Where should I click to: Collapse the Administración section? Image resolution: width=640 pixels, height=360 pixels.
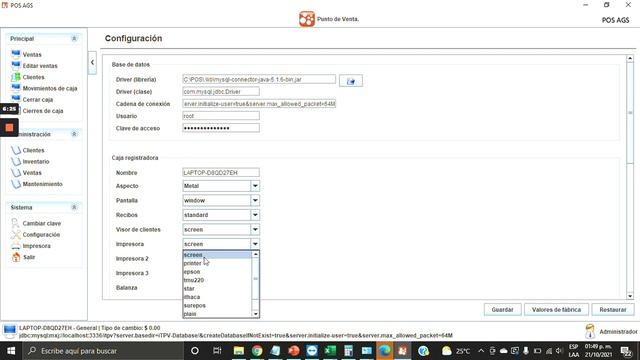[x=74, y=134]
